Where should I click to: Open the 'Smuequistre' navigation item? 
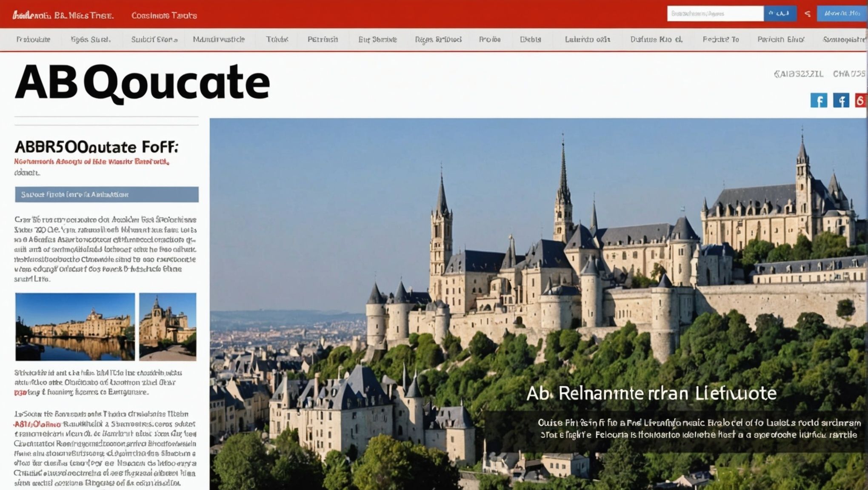[845, 40]
